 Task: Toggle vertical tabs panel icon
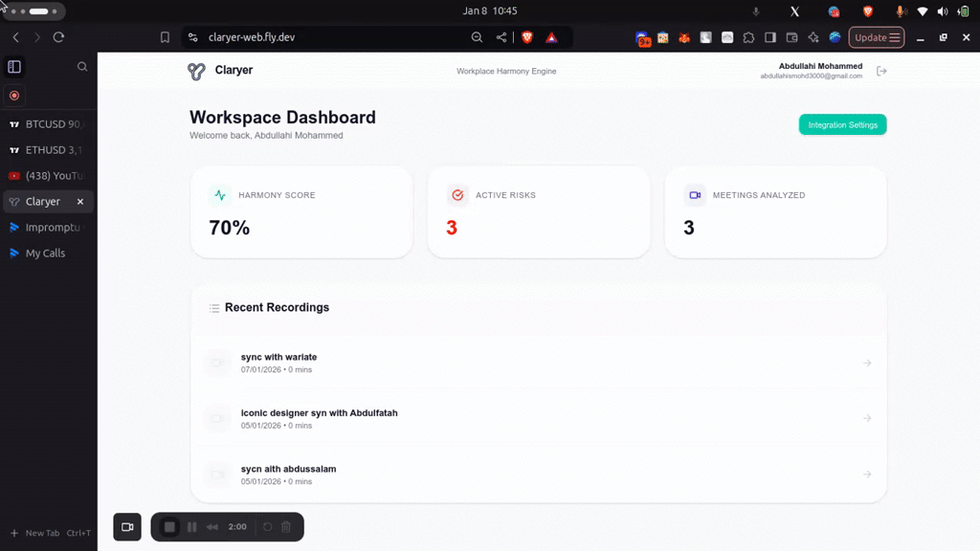14,67
